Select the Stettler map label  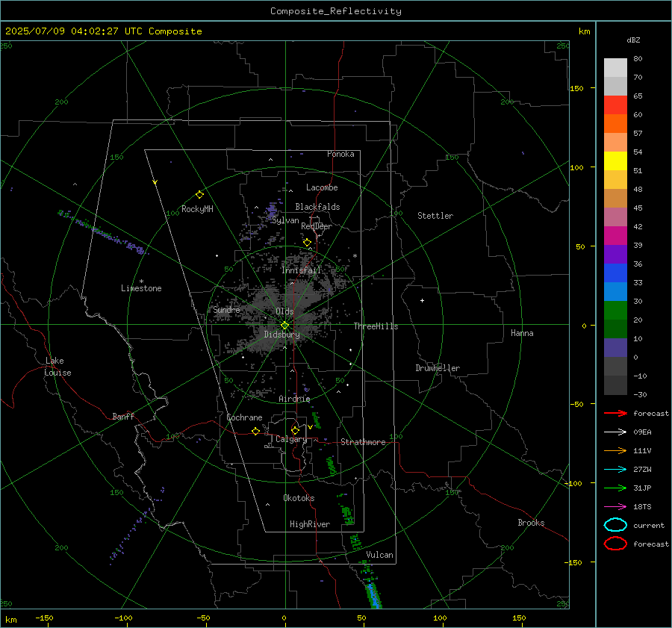pyautogui.click(x=435, y=216)
